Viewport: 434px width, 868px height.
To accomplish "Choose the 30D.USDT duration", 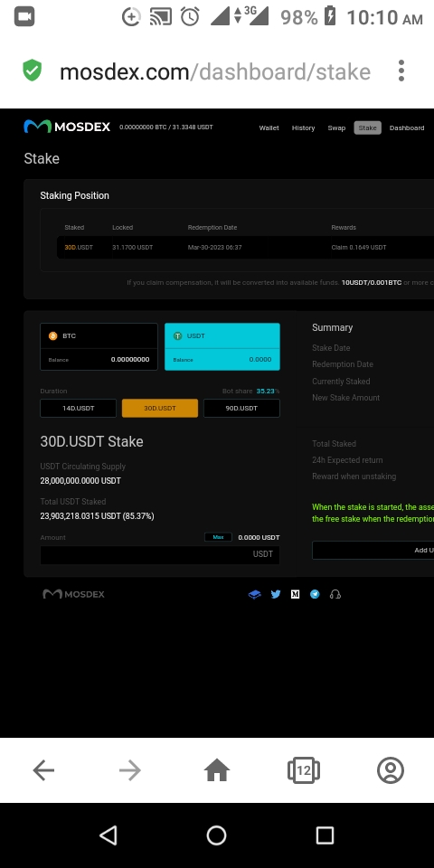I will [x=160, y=408].
